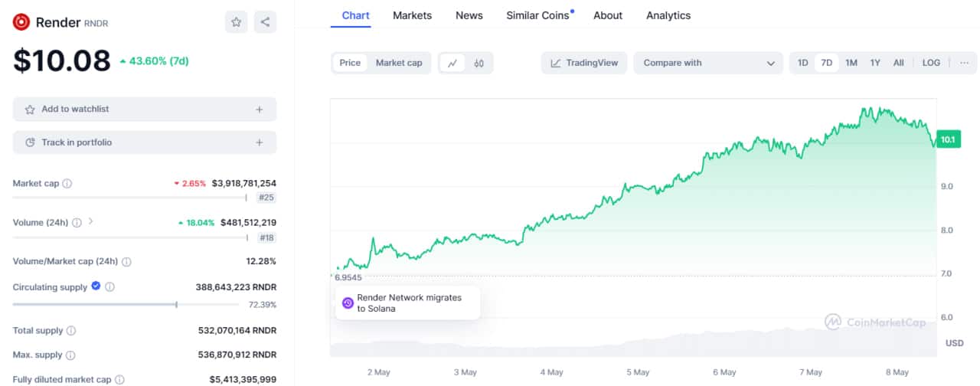Open Circulating supply info icon
This screenshot has width=980, height=386.
(x=109, y=287)
